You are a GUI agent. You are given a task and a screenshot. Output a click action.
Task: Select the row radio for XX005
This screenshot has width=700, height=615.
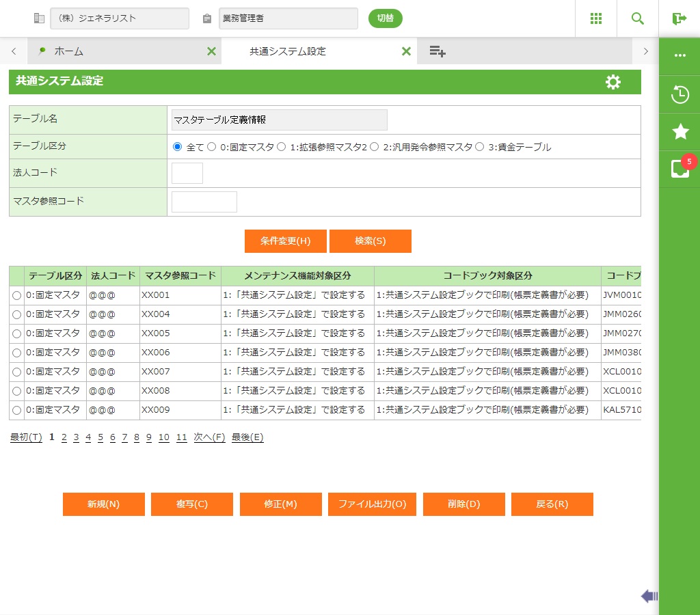[16, 333]
